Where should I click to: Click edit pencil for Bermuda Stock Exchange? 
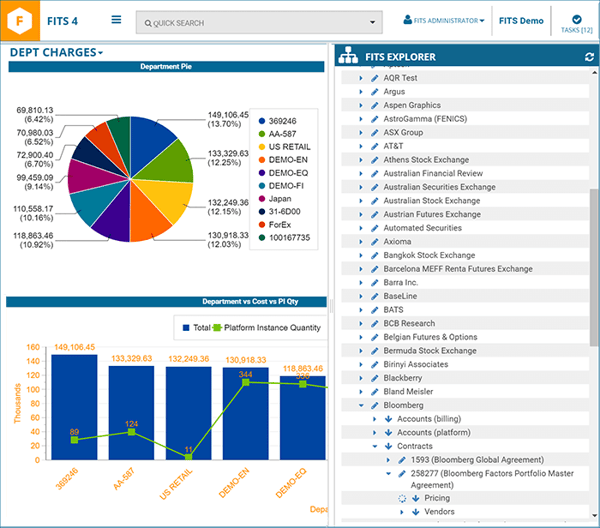coord(375,351)
